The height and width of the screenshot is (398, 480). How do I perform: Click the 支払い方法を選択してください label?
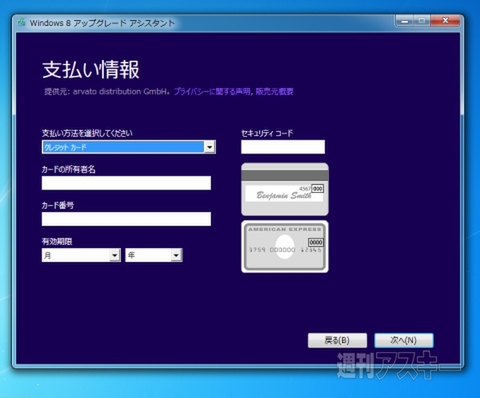(87, 133)
